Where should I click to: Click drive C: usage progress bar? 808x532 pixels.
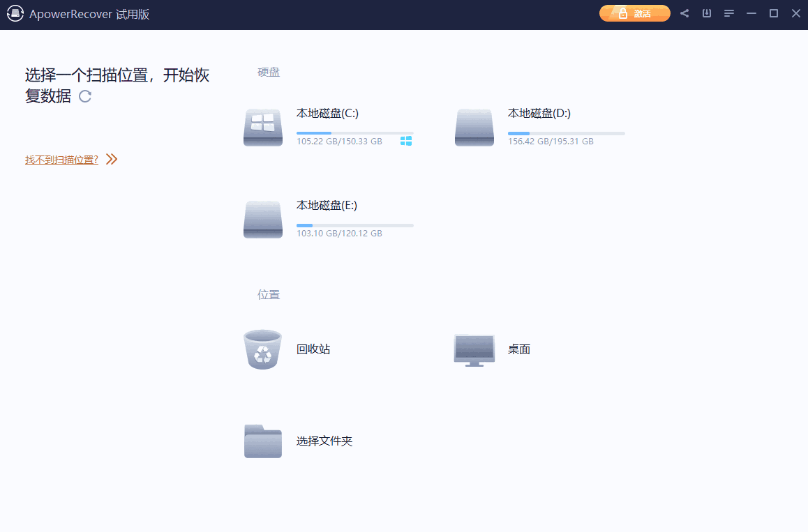354,132
